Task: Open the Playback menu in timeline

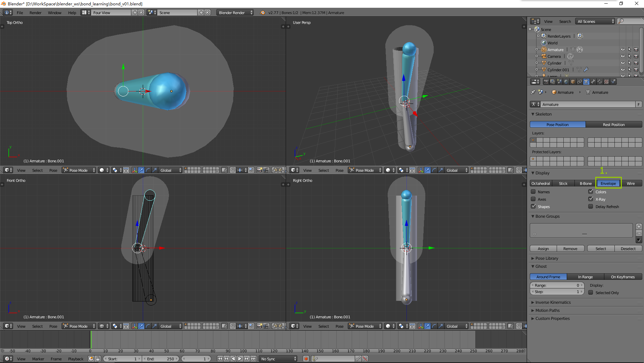Action: [76, 359]
